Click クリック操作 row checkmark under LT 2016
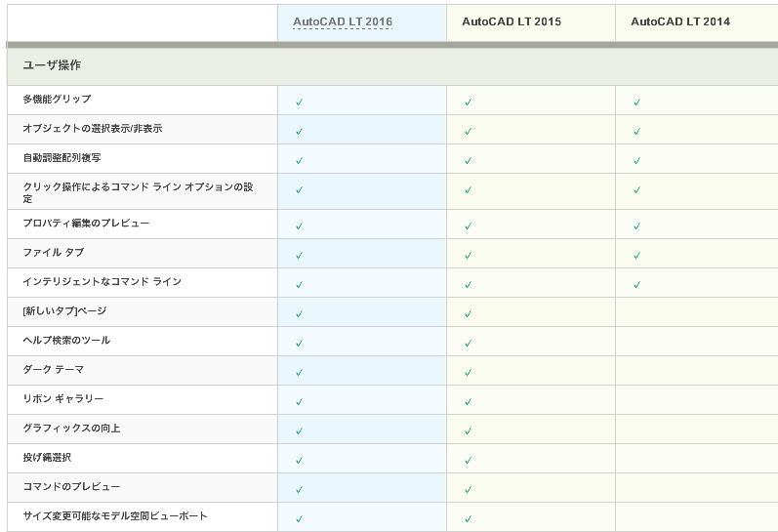778x532 pixels. [299, 190]
